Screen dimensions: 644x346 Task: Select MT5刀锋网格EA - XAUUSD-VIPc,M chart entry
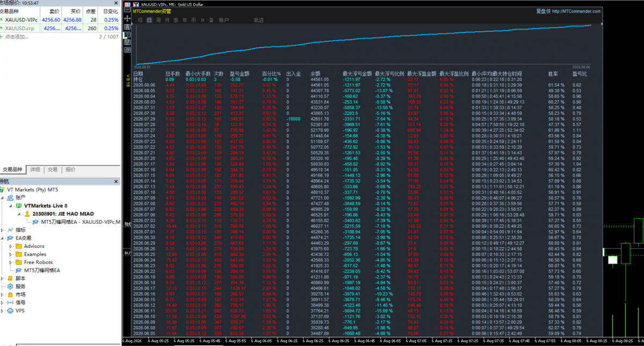(x=79, y=222)
